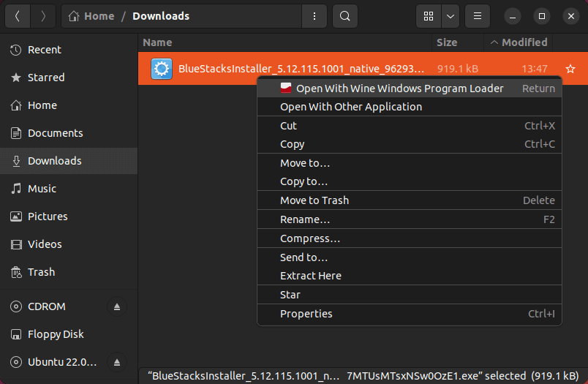The image size is (588, 384).
Task: Sort by the Size column header
Action: pos(458,42)
